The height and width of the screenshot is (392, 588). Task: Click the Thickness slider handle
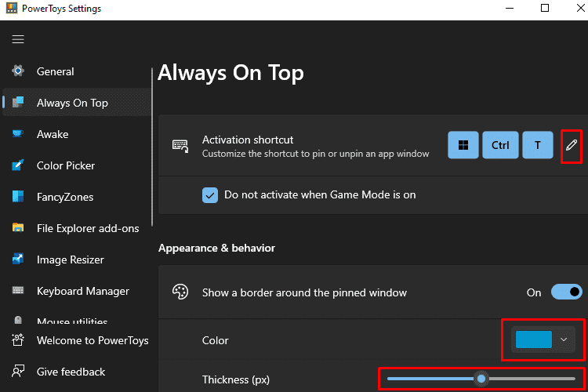tap(481, 379)
